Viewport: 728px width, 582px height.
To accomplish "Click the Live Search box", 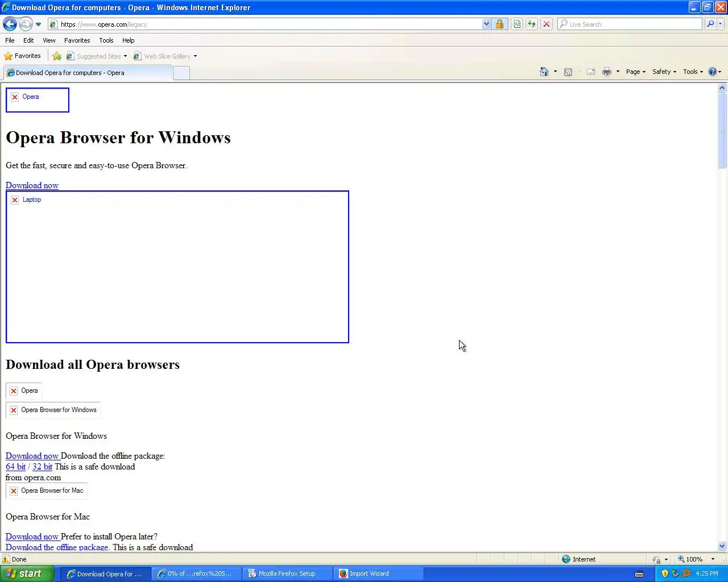I will pos(630,24).
